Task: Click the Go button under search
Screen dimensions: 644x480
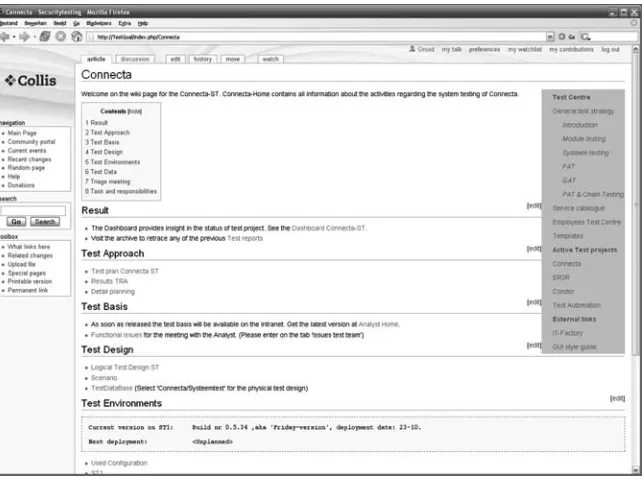Action: coord(16,222)
